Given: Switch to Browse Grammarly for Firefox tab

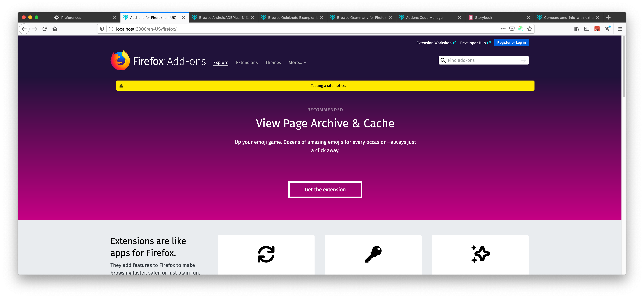Looking at the screenshot, I should pyautogui.click(x=362, y=17).
